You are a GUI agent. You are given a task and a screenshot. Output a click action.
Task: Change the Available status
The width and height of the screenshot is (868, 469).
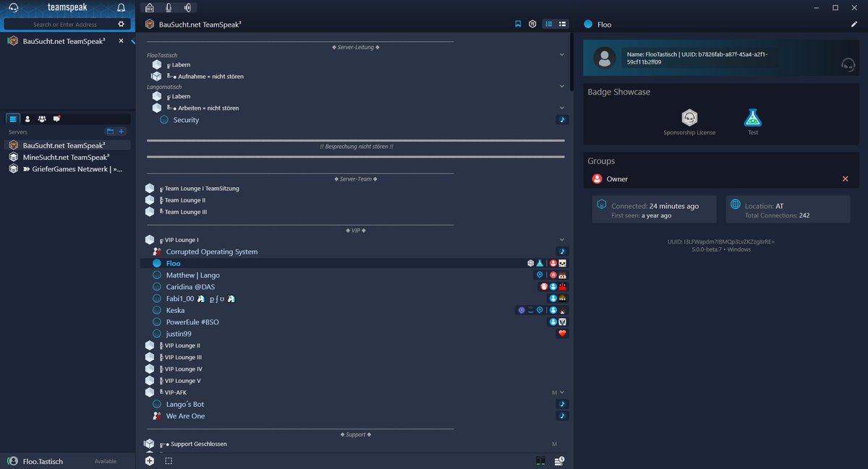click(105, 461)
